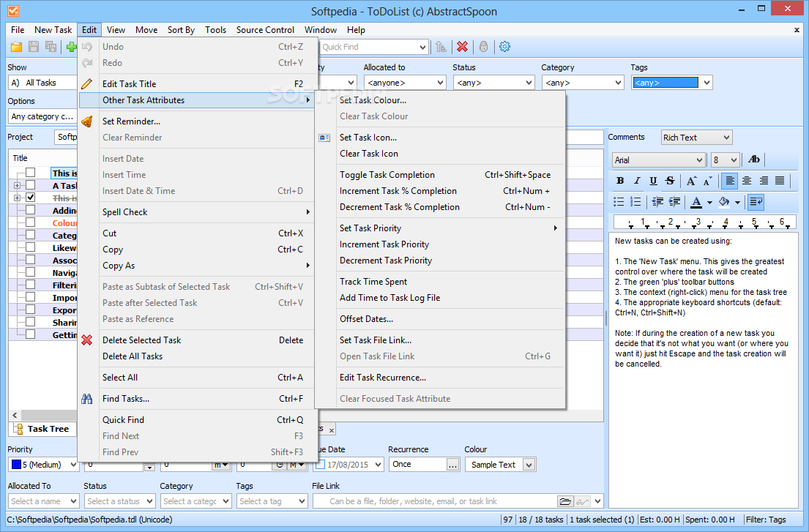Viewport: 809px width, 532px height.
Task: Tick checkbox for 'Likew' task row
Action: (31, 247)
